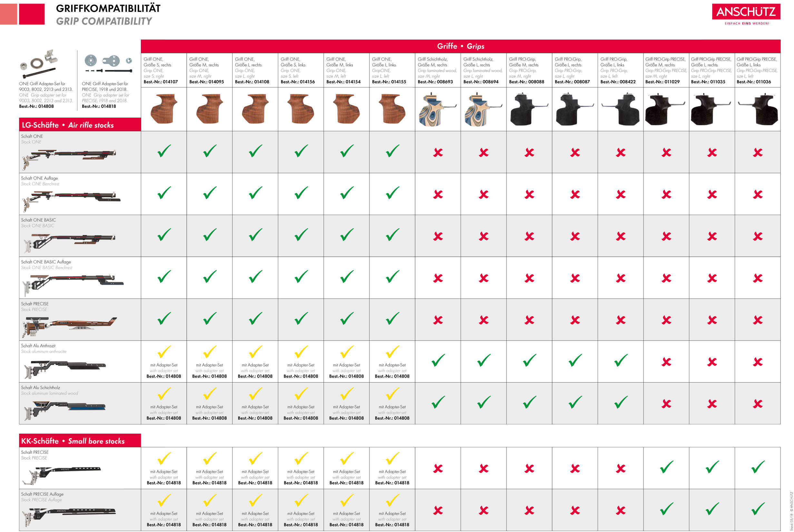This screenshot has height=532, width=794.
Task: Click column order number "Best.-Nr.: 014107"
Action: point(161,82)
